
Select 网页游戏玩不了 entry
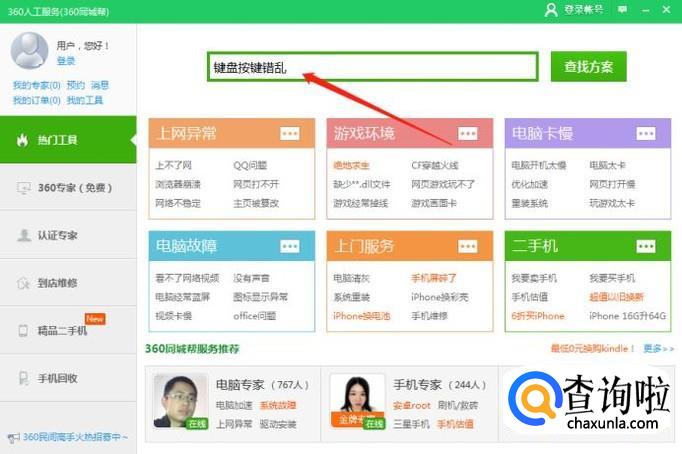coord(443,184)
